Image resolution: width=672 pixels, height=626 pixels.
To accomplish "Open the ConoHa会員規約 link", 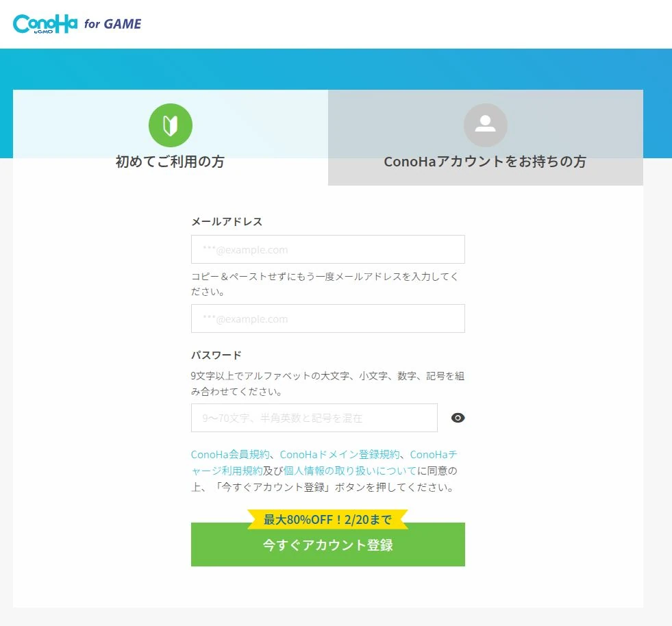I will [x=230, y=455].
